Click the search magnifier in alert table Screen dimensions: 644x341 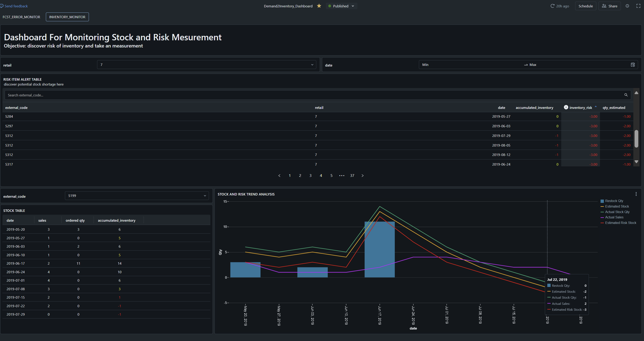(x=626, y=95)
